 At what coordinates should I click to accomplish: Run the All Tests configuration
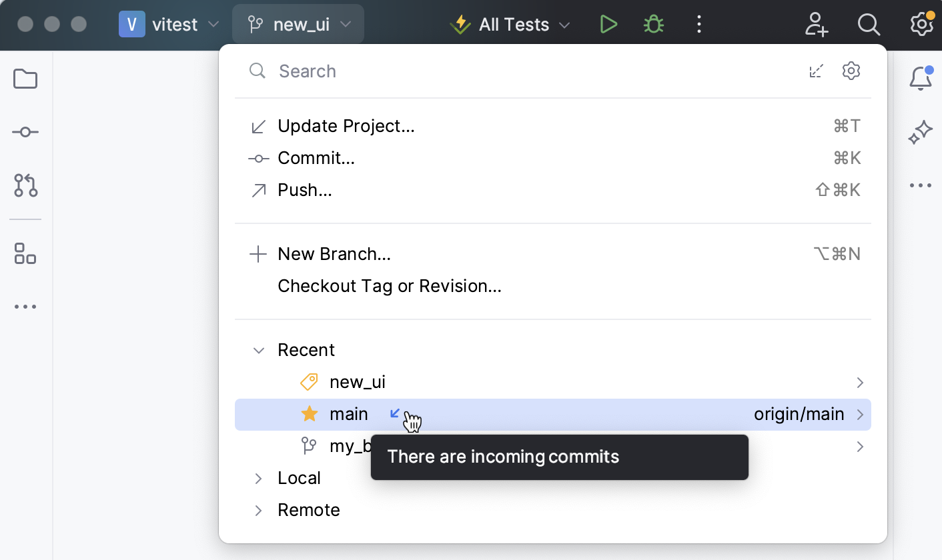[608, 24]
